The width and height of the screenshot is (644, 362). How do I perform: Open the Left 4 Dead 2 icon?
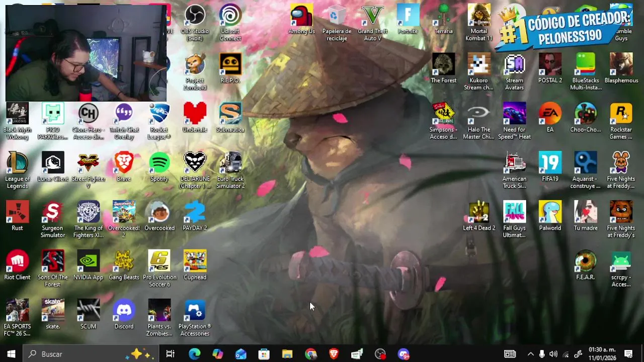point(479,217)
